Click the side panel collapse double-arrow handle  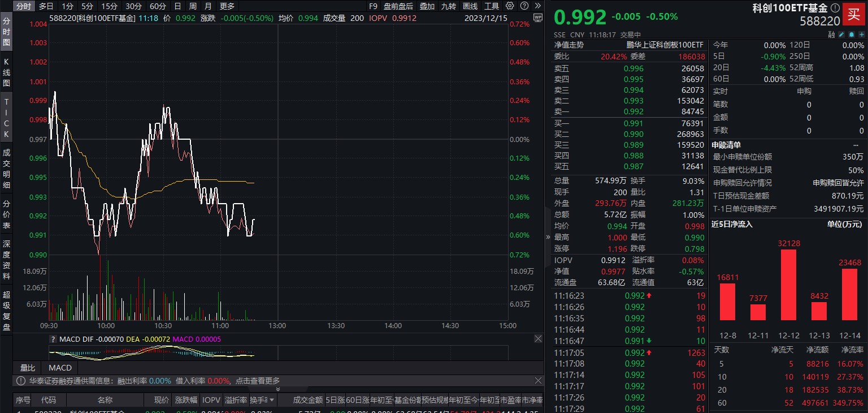(548, 237)
